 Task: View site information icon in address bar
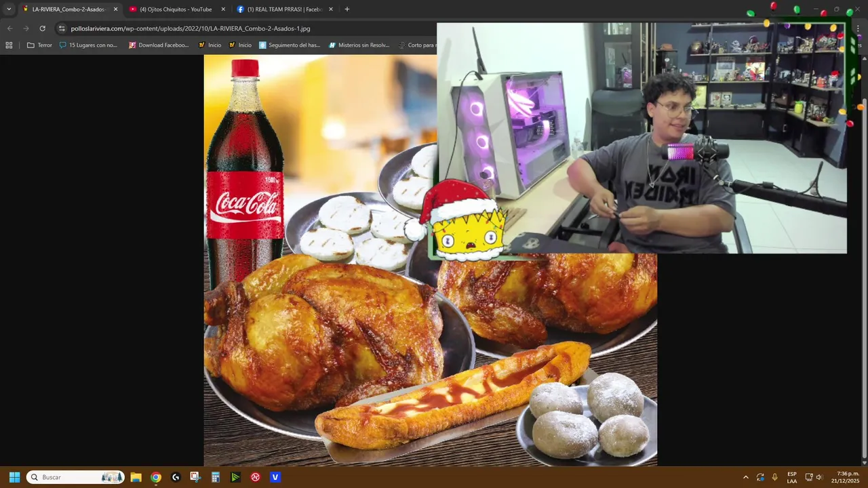coord(62,28)
